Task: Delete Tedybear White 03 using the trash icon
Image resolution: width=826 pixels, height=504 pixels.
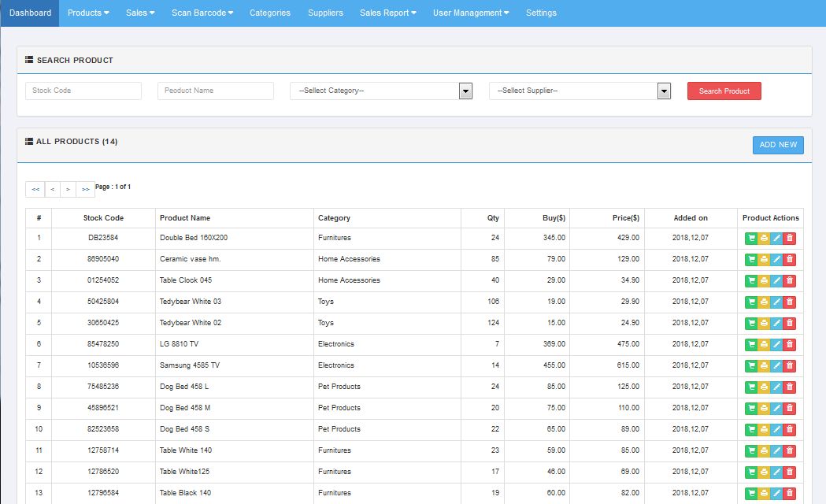Action: [x=790, y=302]
